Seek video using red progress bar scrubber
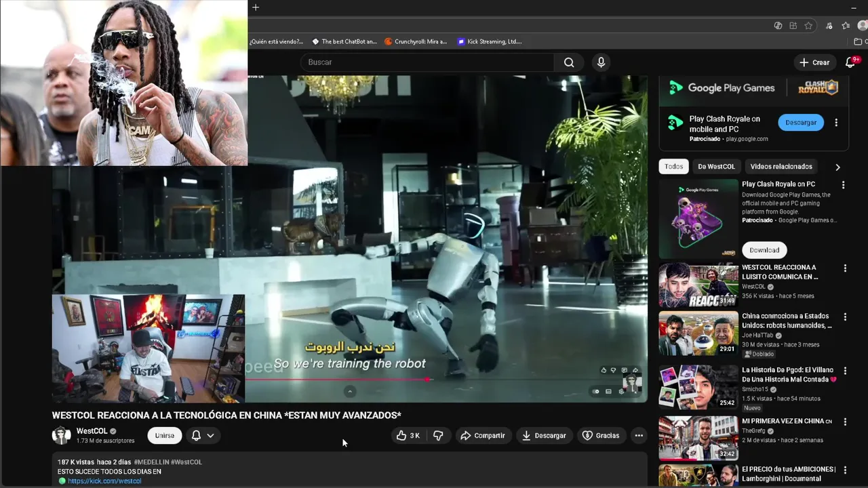 (x=429, y=379)
